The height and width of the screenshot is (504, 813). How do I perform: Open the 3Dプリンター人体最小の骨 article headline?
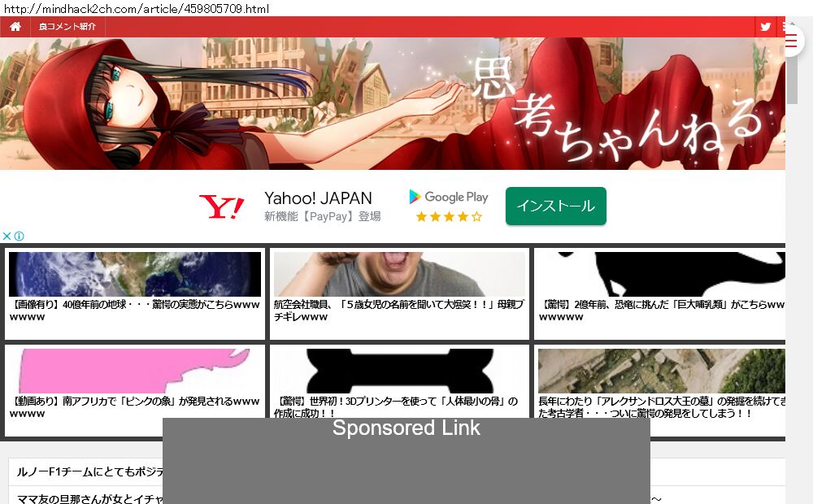tap(396, 406)
